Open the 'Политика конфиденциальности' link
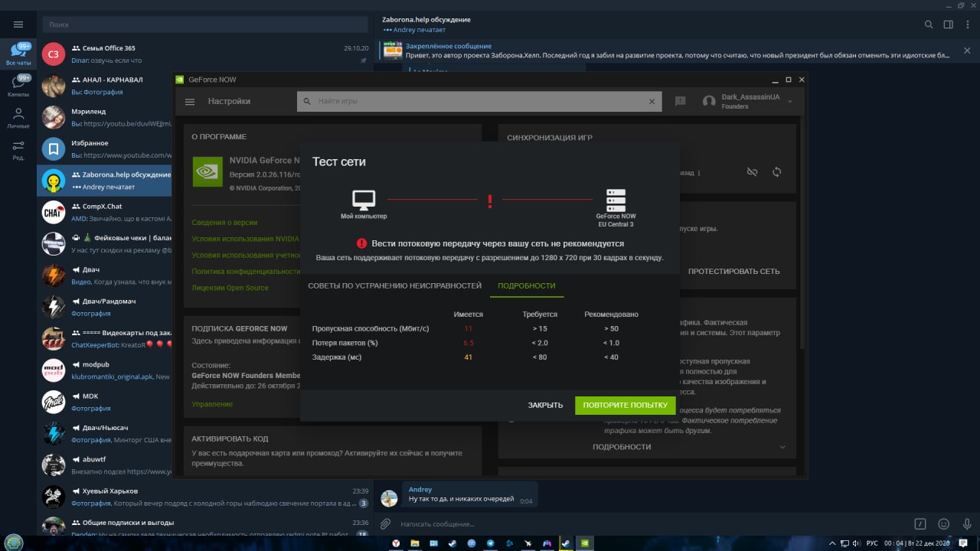This screenshot has width=980, height=551. pos(246,272)
